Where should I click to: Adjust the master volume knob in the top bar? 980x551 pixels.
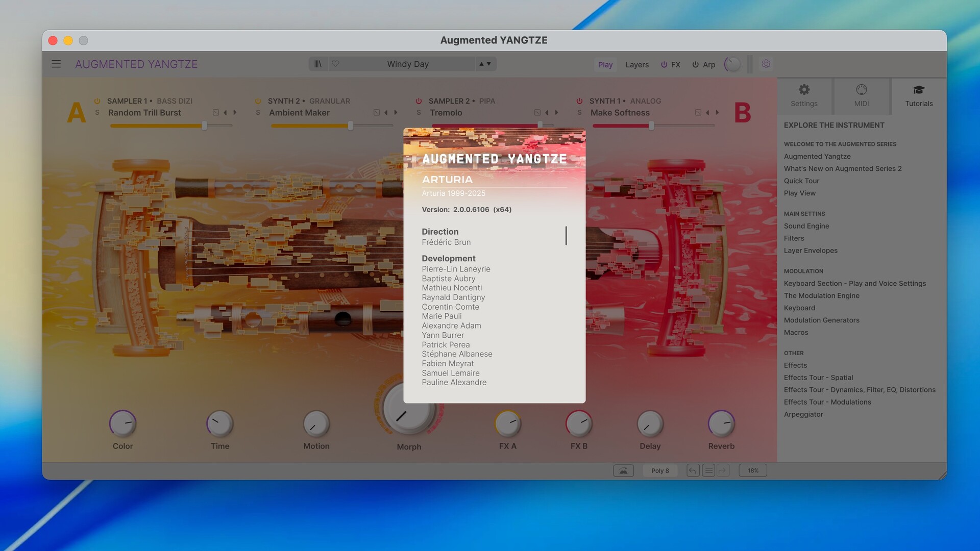point(732,64)
